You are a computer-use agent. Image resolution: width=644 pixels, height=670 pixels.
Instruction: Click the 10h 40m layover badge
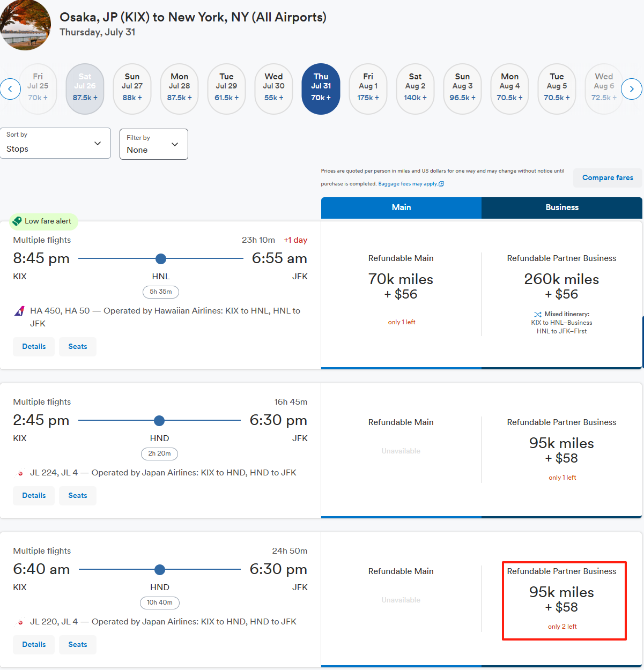(160, 603)
